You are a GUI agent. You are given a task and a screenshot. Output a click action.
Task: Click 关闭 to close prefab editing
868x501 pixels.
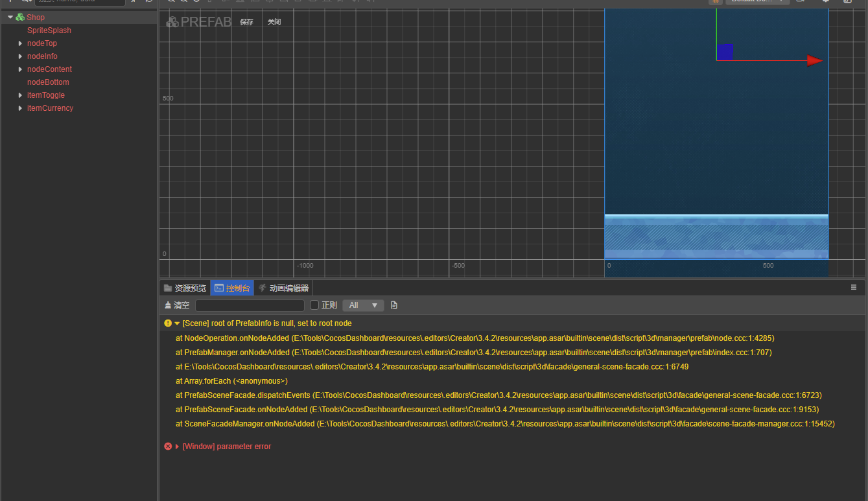point(275,22)
